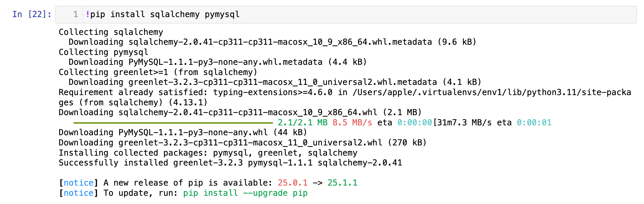This screenshot has width=644, height=204.
Task: Click the green pip version 25.1.1
Action: 342,183
